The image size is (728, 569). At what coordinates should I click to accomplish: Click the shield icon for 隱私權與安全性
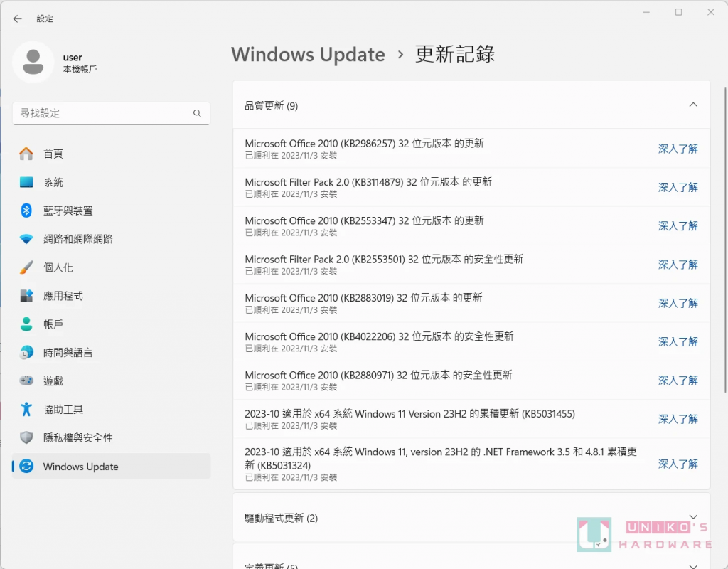click(x=26, y=437)
